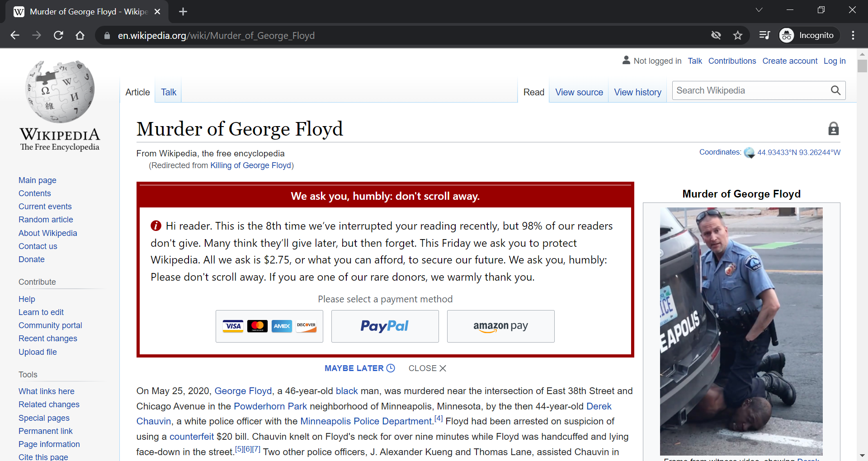Viewport: 868px width, 461px height.
Task: Close the donation banner
Action: 427,368
